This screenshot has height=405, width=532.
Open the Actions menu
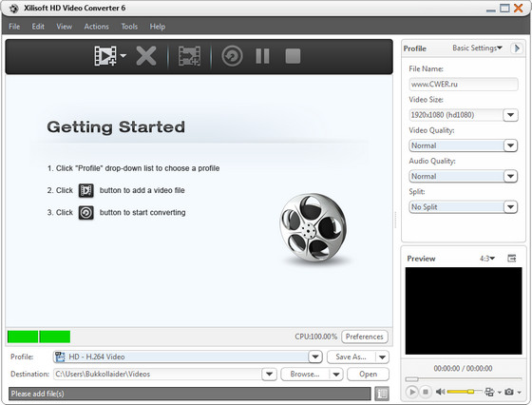[96, 27]
